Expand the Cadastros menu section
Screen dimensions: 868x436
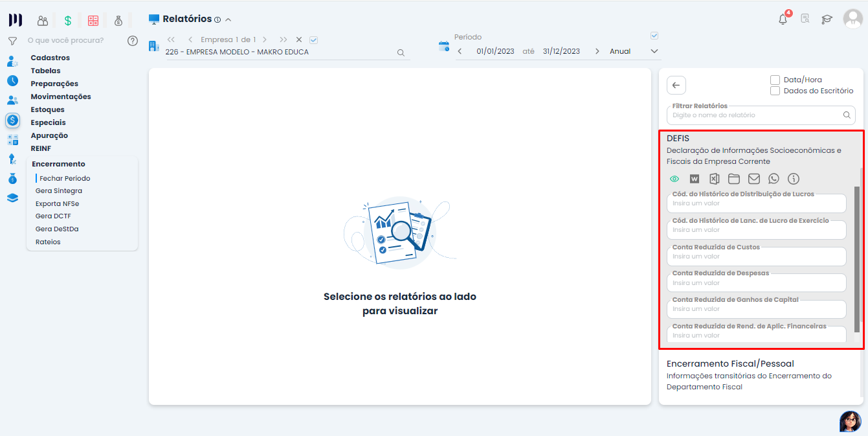(x=50, y=58)
